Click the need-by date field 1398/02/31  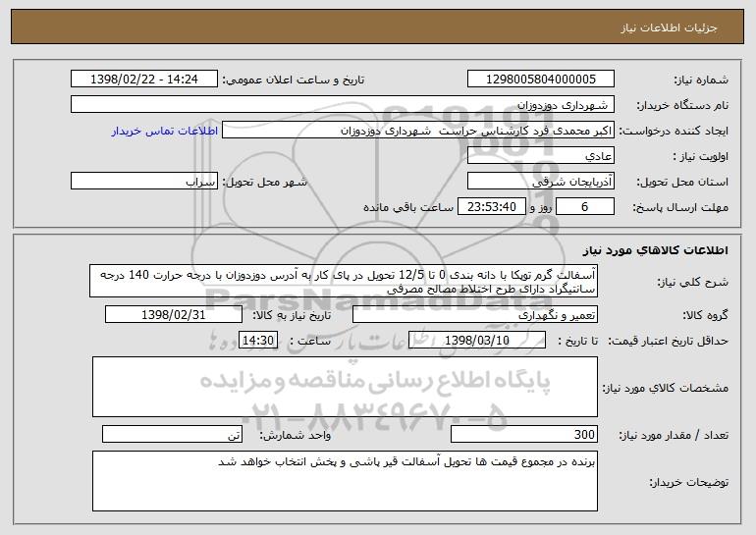[174, 315]
